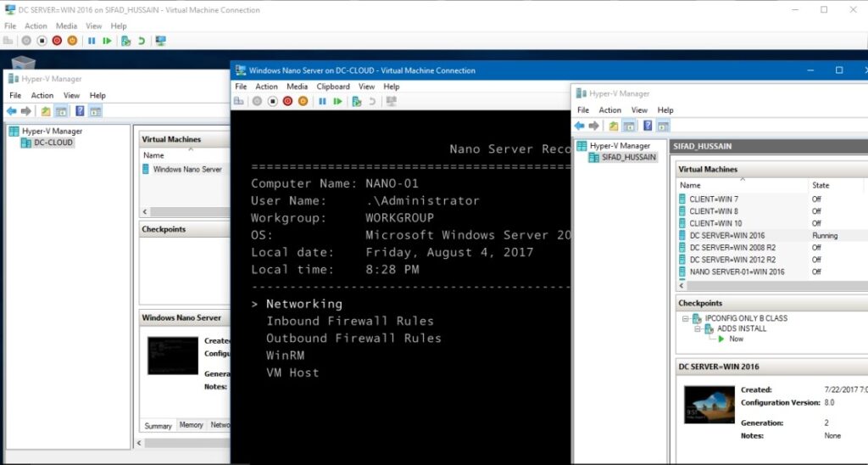Click Turn Off icon in outer DC SERVER toolbar
The height and width of the screenshot is (465, 868).
42,41
